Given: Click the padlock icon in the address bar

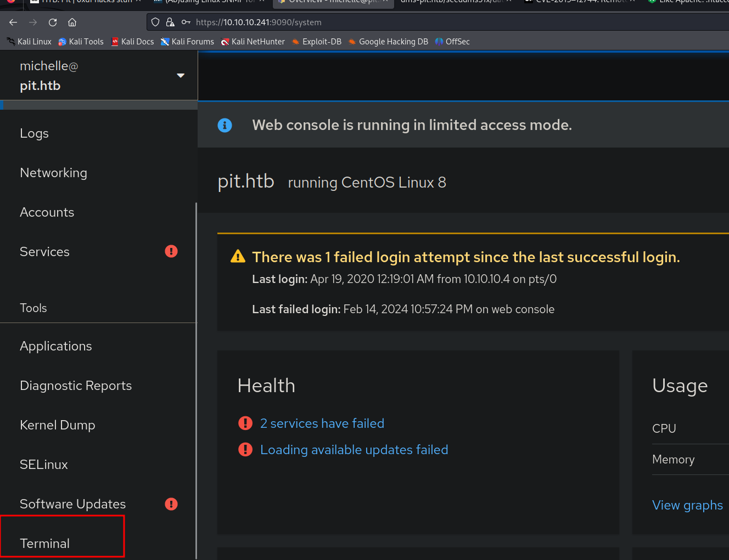Looking at the screenshot, I should pos(170,22).
